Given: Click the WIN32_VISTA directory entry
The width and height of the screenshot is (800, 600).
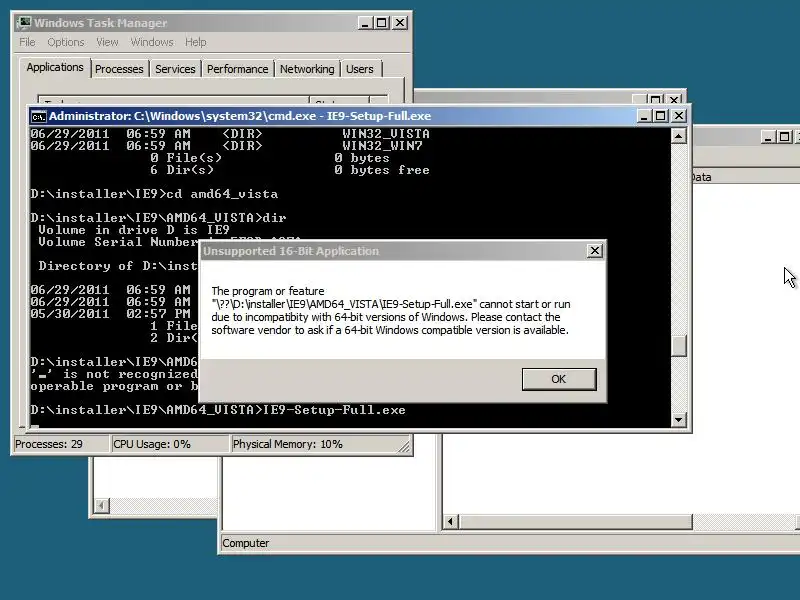Looking at the screenshot, I should pyautogui.click(x=386, y=134).
